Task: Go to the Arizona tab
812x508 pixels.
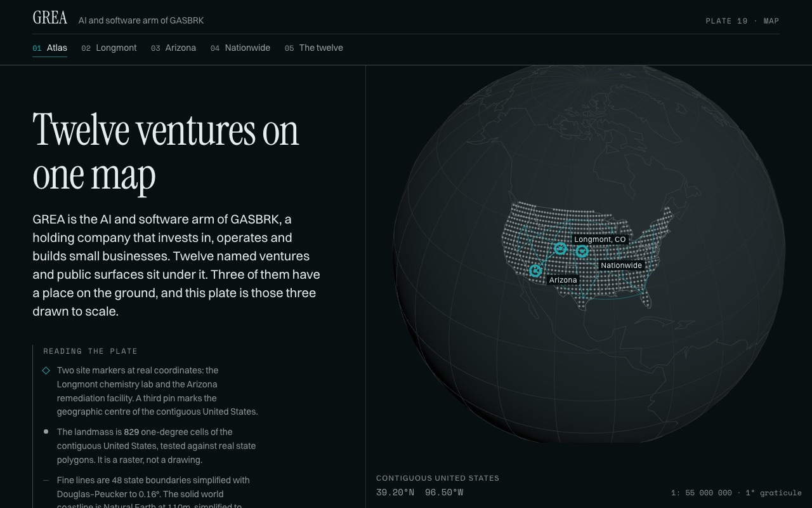Action: [x=173, y=48]
